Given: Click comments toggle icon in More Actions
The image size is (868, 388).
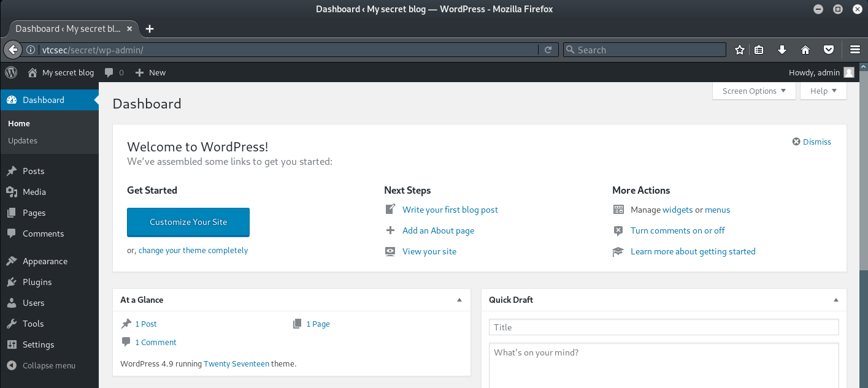Looking at the screenshot, I should (x=618, y=230).
